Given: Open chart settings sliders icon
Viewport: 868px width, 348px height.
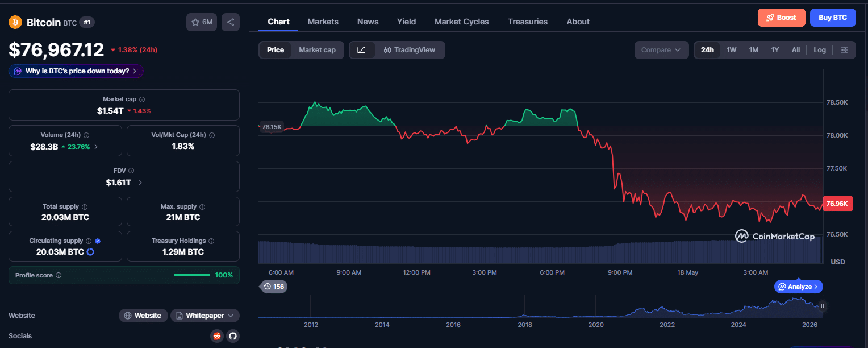Looking at the screenshot, I should point(845,50).
